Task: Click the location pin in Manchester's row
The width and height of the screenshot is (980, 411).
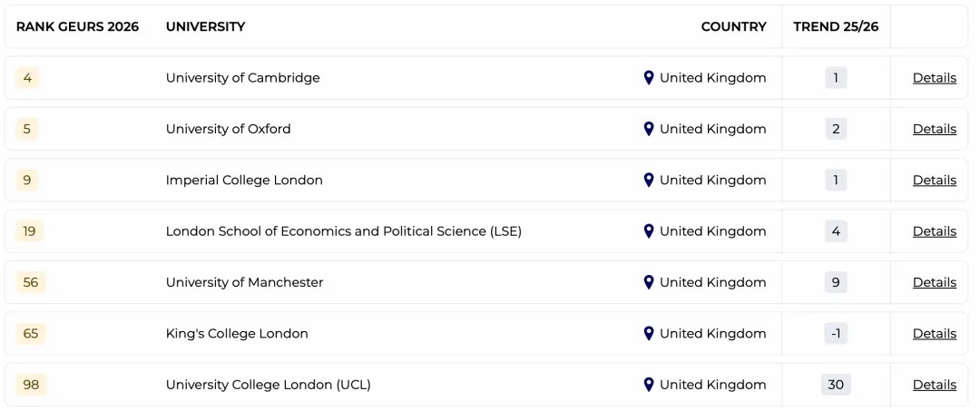Action: tap(649, 282)
